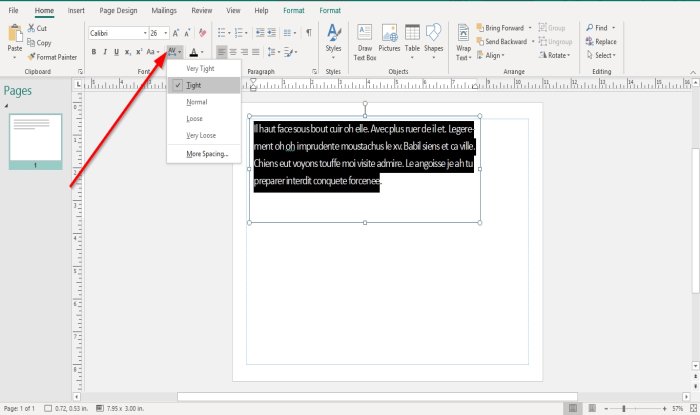Toggle subscript formatting
The width and height of the screenshot is (700, 415).
pos(128,52)
